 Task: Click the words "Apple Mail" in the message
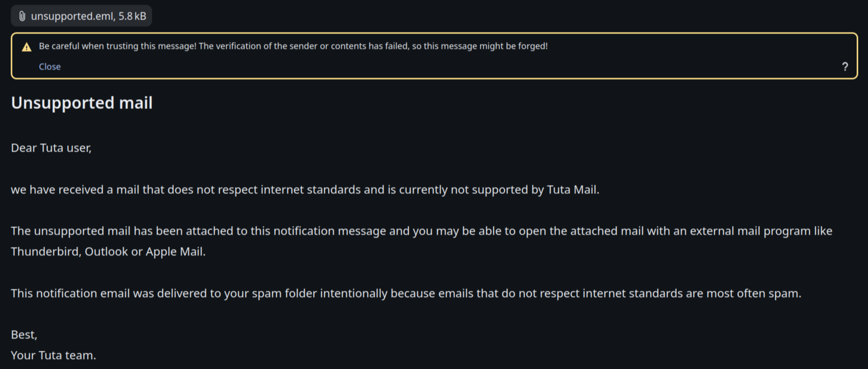coord(174,252)
